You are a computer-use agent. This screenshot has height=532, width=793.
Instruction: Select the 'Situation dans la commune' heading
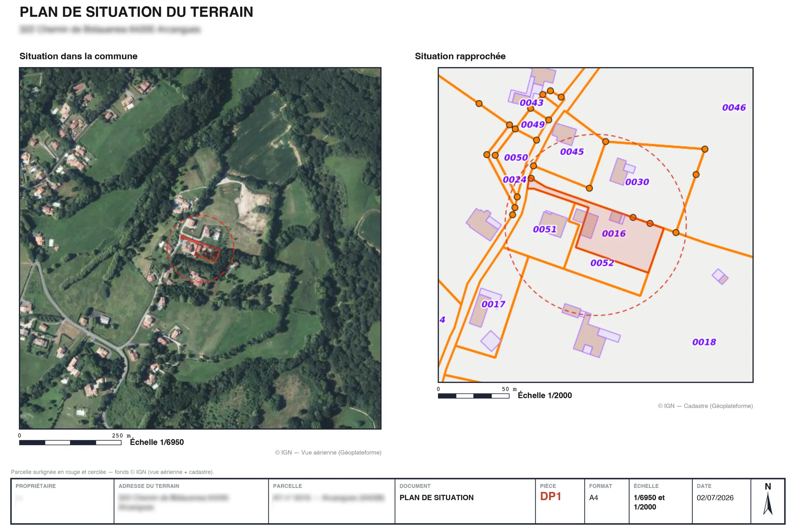[x=78, y=56]
